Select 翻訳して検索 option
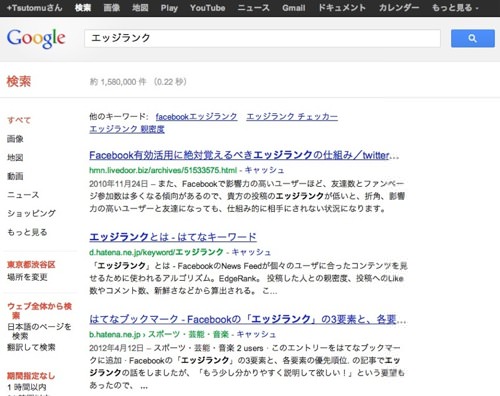The image size is (500, 396). pyautogui.click(x=31, y=347)
